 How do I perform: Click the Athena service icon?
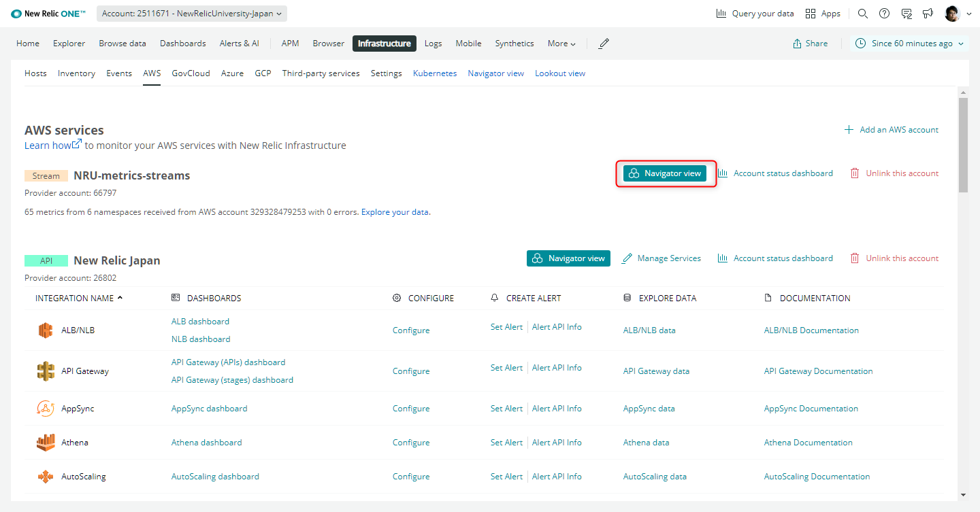click(x=46, y=443)
